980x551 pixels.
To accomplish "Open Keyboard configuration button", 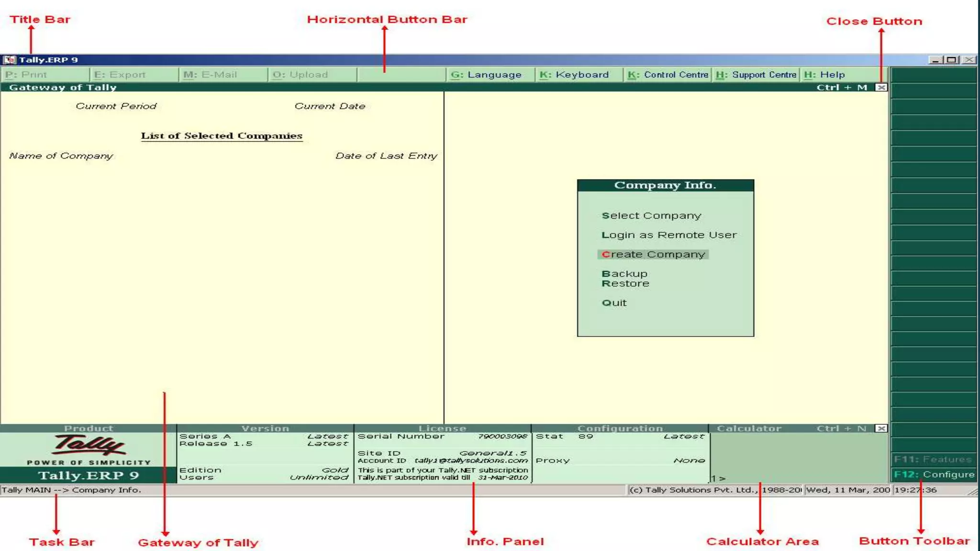I will click(x=574, y=75).
